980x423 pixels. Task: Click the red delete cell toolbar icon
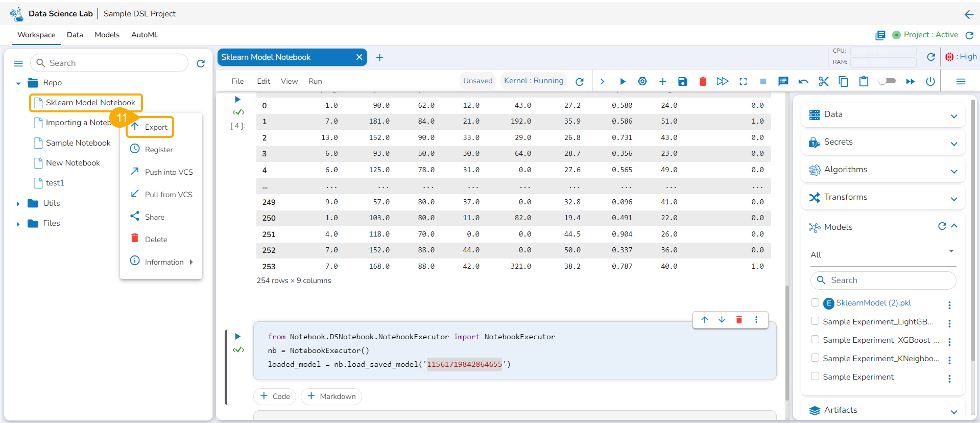(703, 82)
